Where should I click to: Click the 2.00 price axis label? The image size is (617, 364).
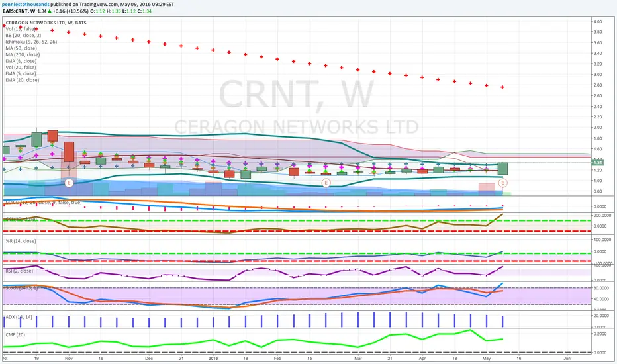point(597,128)
